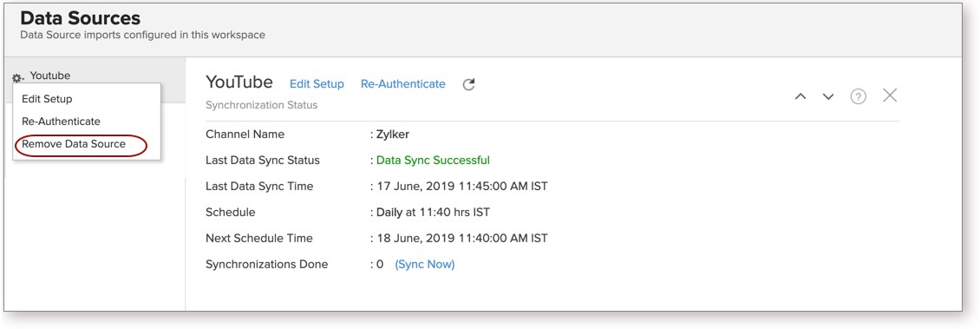This screenshot has height=329, width=980.
Task: Open the gear settings icon beside Youtube
Action: 17,77
